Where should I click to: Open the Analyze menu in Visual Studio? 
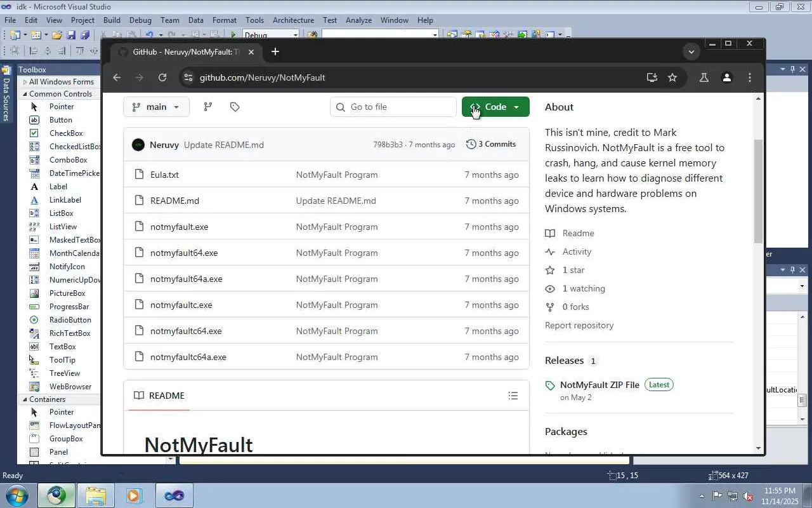pyautogui.click(x=358, y=20)
